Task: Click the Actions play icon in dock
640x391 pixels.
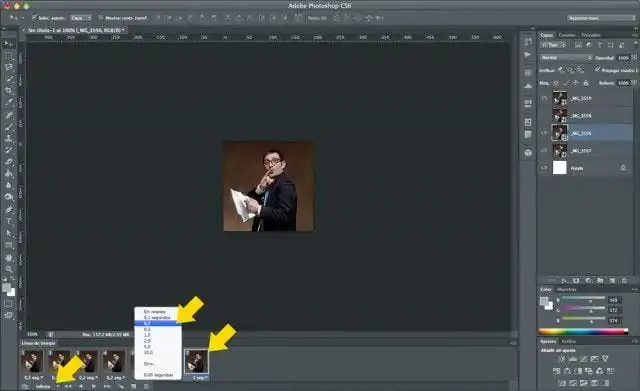Action: [x=528, y=54]
